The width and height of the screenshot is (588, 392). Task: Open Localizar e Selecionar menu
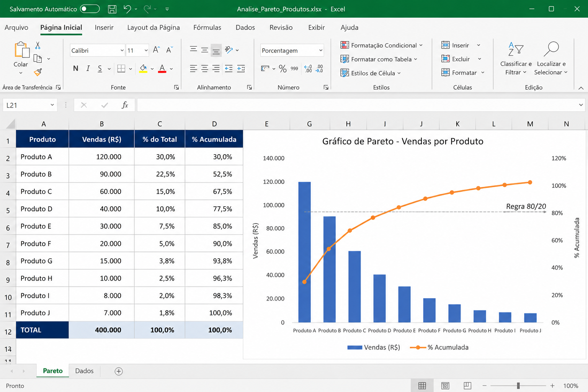pos(551,59)
